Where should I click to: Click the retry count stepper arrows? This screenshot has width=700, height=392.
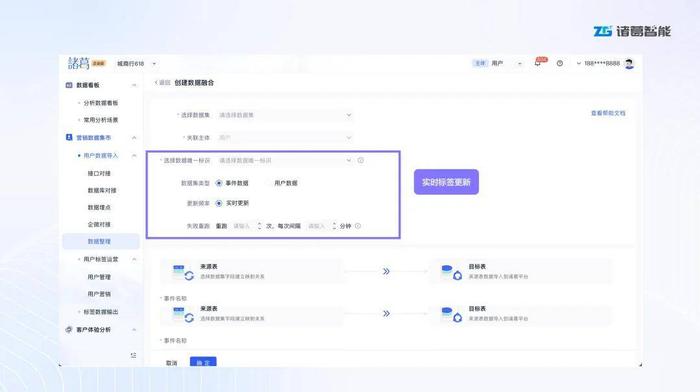coord(259,226)
